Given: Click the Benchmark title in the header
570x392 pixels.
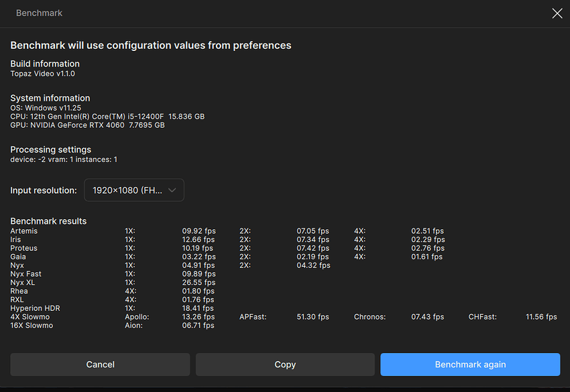Looking at the screenshot, I should pyautogui.click(x=39, y=13).
